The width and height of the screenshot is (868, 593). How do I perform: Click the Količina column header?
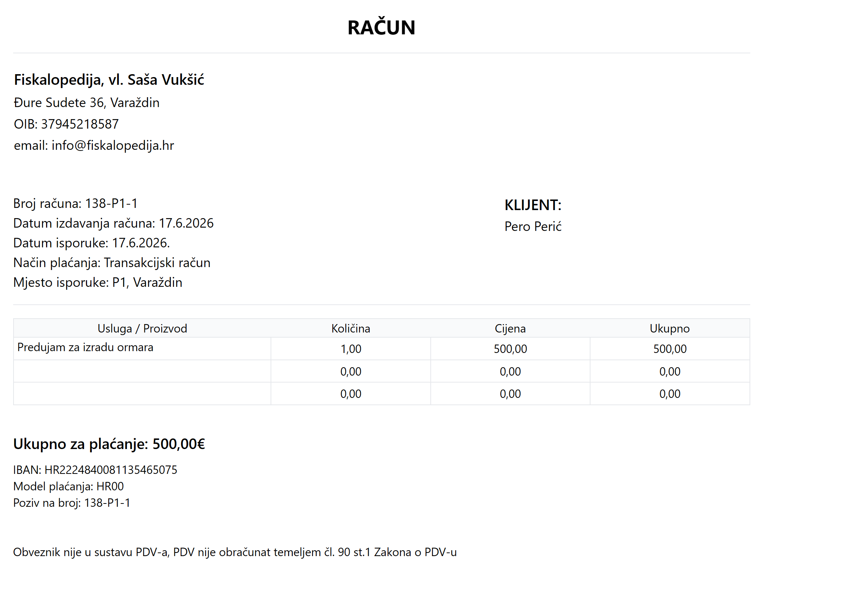click(x=351, y=328)
